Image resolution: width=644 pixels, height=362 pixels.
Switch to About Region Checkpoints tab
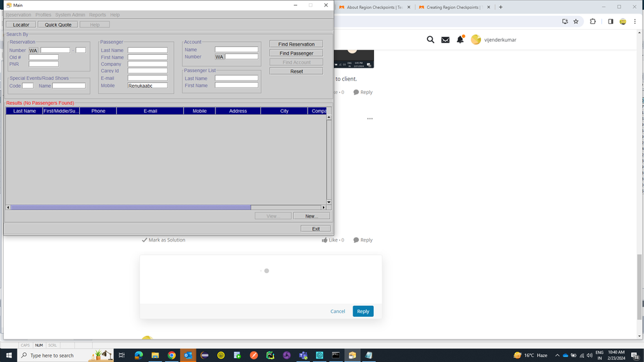(x=373, y=7)
